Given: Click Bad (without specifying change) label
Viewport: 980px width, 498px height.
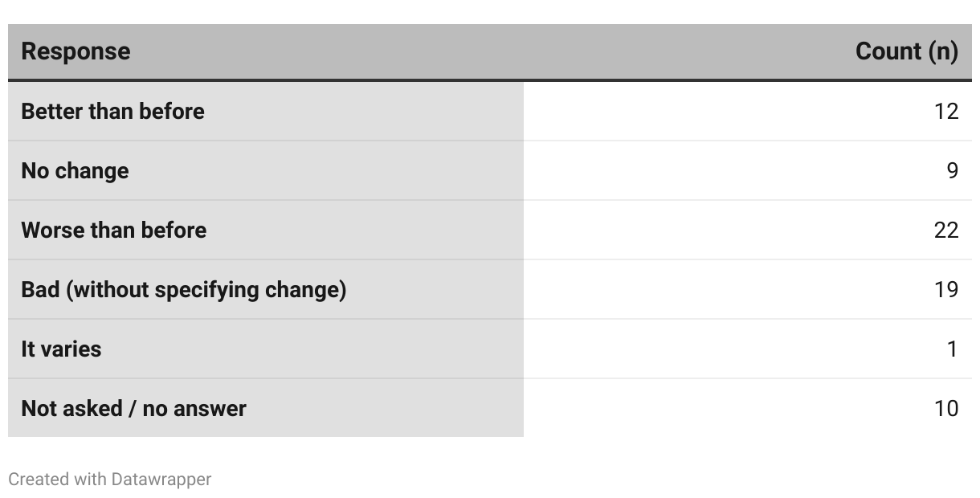Looking at the screenshot, I should click(x=183, y=289).
